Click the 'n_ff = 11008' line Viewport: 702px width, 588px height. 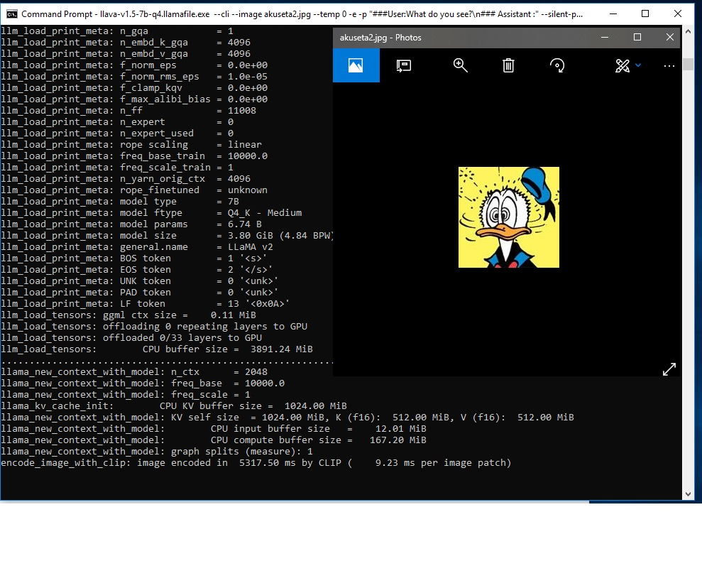(x=128, y=111)
